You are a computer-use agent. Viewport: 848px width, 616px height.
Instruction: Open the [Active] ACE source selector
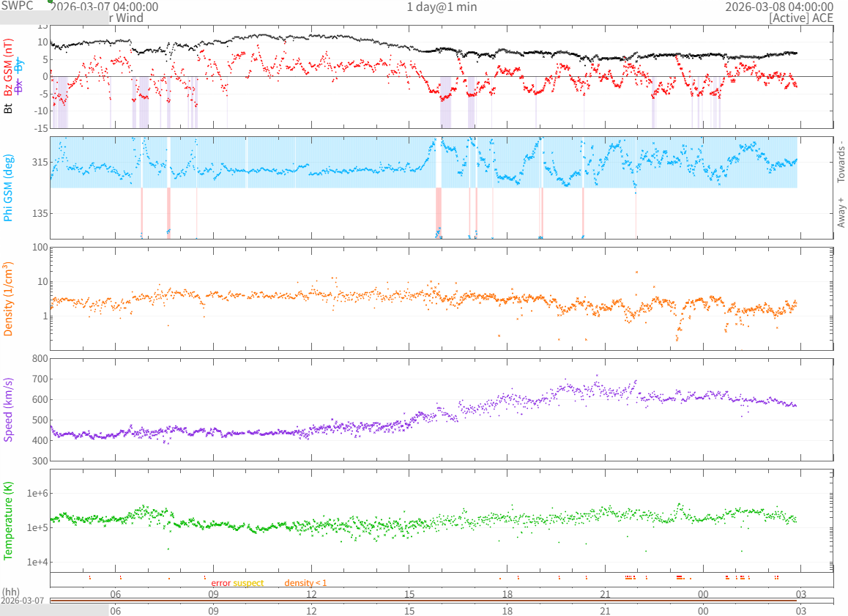pyautogui.click(x=801, y=18)
